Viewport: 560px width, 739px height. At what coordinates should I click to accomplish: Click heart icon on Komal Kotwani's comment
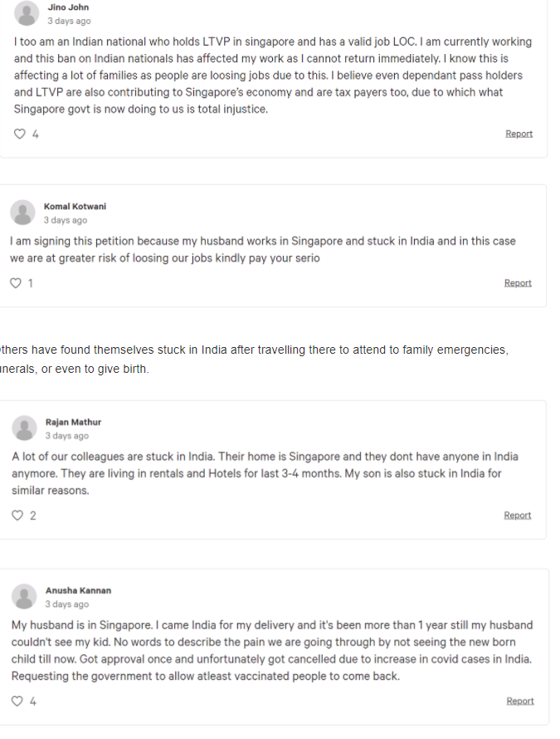tap(16, 283)
